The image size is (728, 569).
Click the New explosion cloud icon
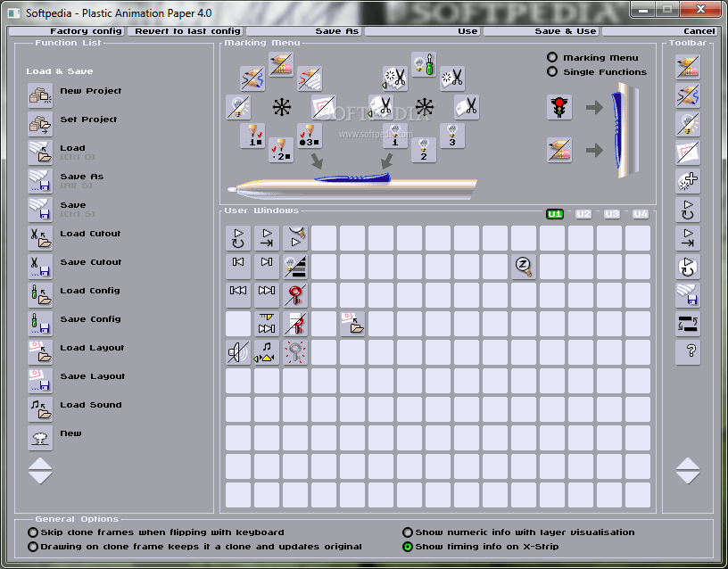(40, 438)
